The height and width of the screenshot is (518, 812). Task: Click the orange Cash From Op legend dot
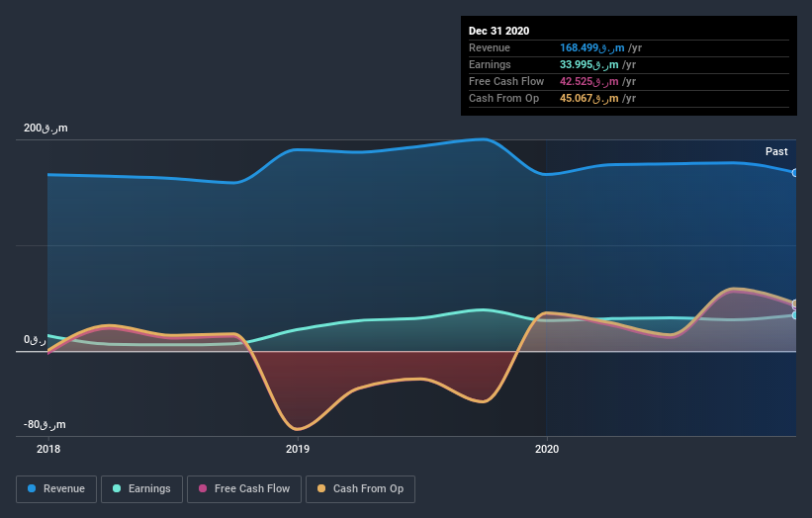[321, 488]
